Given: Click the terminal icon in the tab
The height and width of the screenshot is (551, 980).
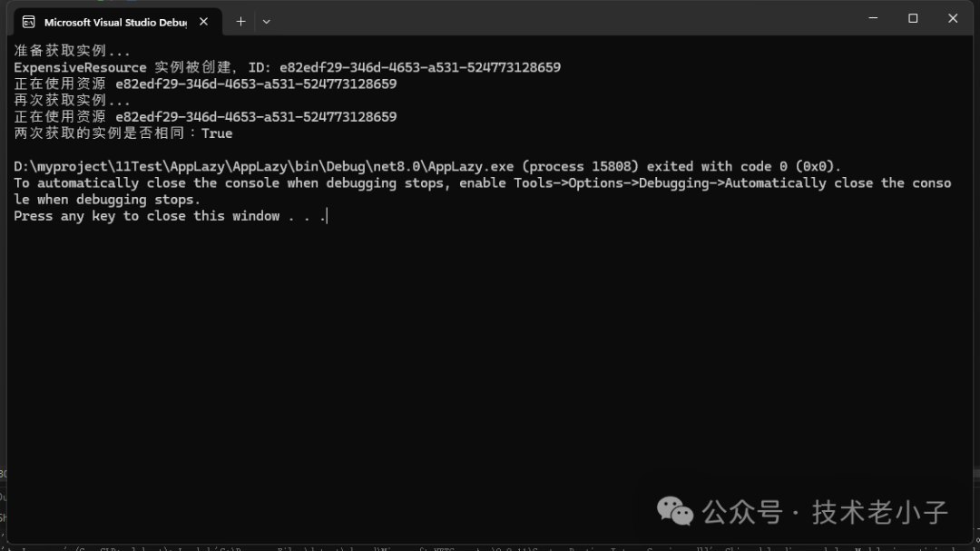Looking at the screenshot, I should coord(29,22).
